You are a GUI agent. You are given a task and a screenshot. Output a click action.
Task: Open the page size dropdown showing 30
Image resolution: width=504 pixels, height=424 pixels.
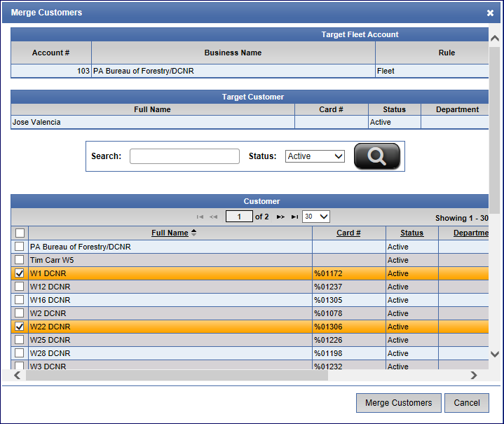[315, 217]
